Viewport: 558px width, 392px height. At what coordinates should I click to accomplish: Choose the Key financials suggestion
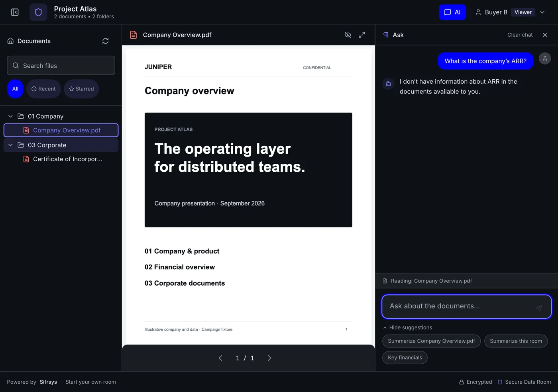(405, 358)
